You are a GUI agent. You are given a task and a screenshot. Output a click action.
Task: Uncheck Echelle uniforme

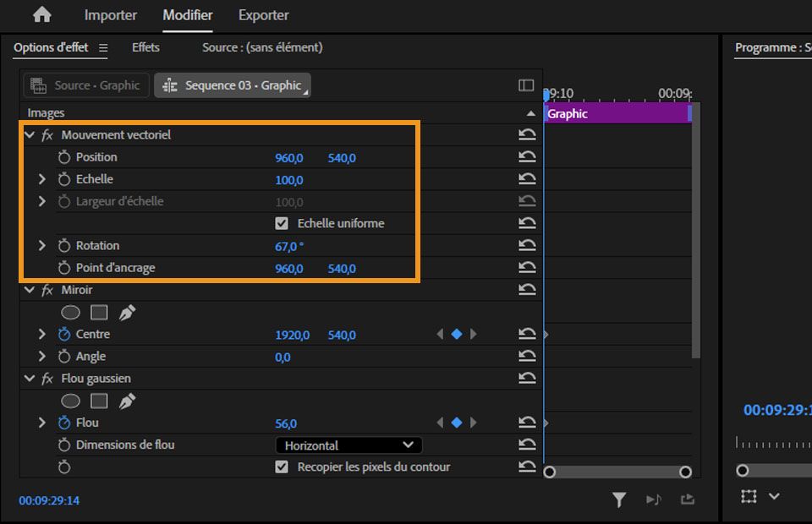click(282, 223)
